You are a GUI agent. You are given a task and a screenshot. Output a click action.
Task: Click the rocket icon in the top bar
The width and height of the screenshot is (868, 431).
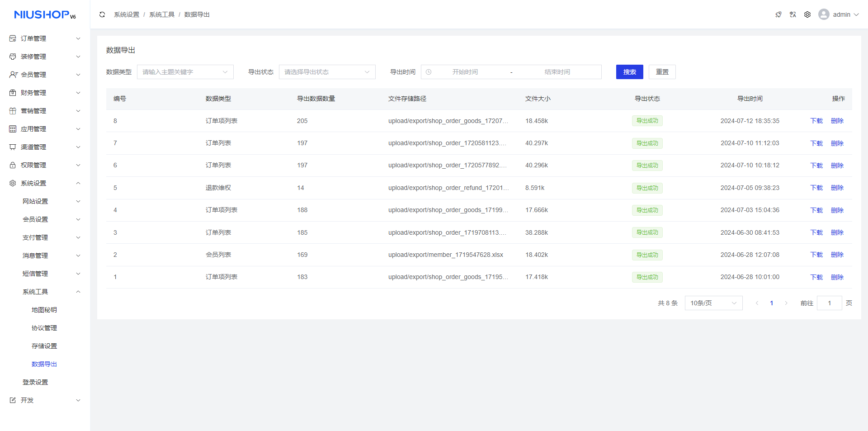(x=778, y=14)
